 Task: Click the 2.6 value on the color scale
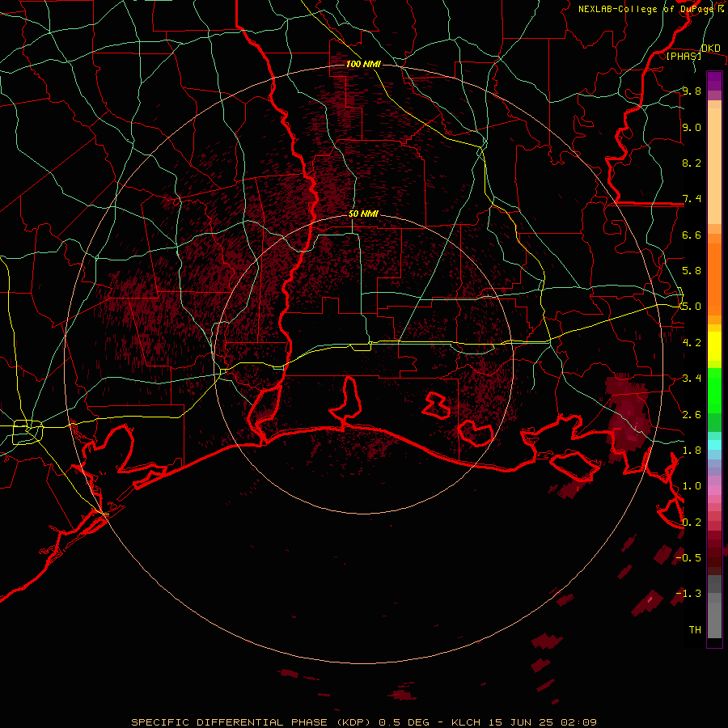(x=692, y=415)
